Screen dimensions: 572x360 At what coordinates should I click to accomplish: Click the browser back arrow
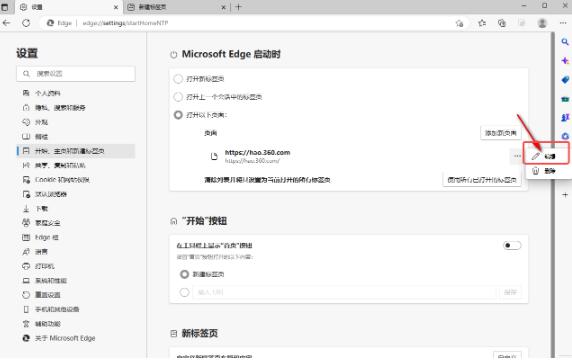coord(7,23)
